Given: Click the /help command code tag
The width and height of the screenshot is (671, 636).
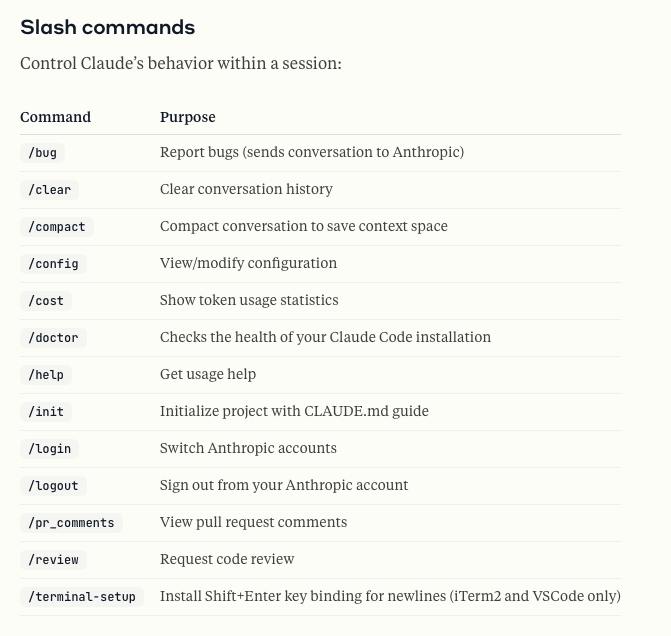Looking at the screenshot, I should click(x=46, y=375).
